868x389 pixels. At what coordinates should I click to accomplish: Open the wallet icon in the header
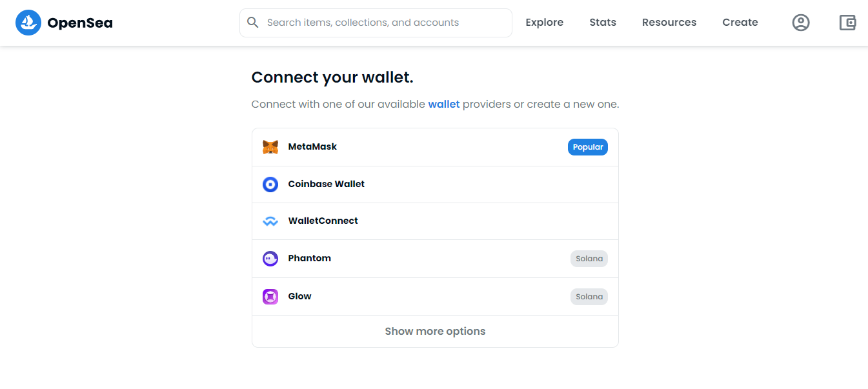[x=847, y=23]
